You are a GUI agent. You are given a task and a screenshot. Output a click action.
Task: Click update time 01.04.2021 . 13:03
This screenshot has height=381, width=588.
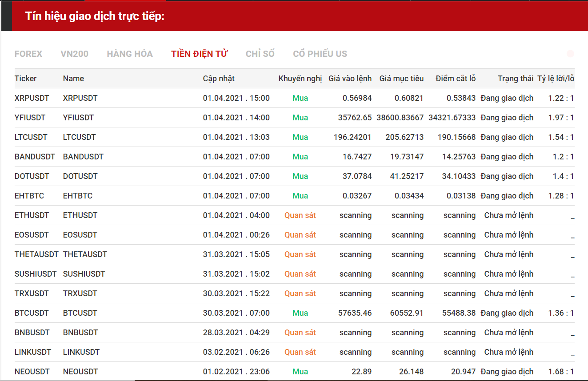point(236,137)
